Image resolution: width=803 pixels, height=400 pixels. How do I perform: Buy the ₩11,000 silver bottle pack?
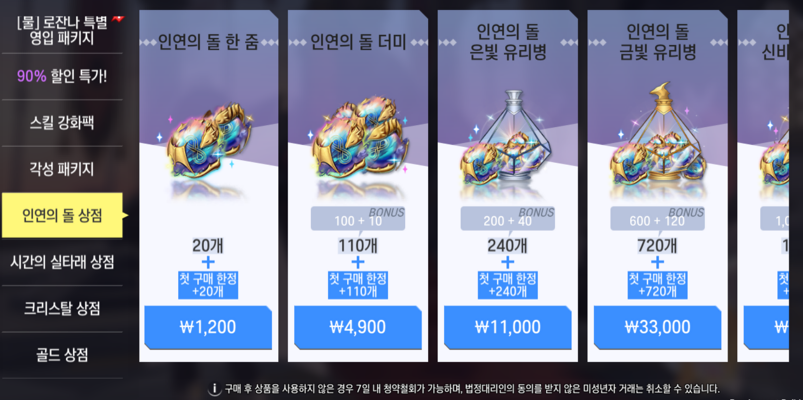(x=508, y=327)
